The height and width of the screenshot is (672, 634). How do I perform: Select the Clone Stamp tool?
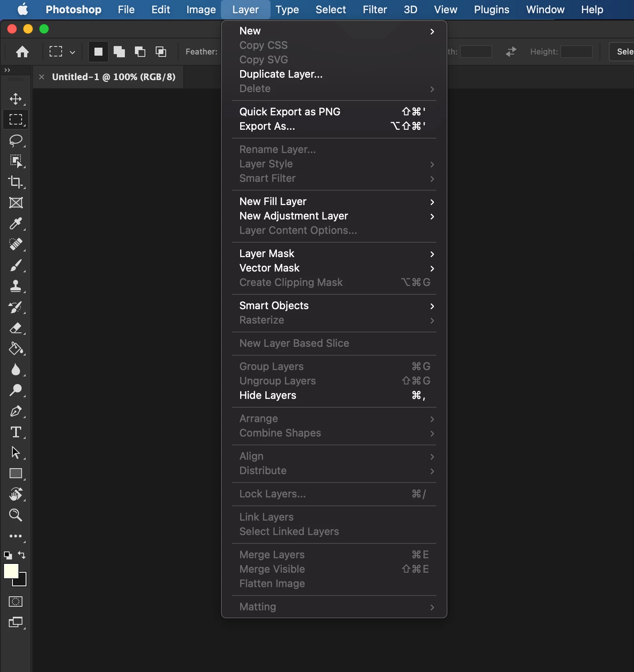click(x=16, y=286)
